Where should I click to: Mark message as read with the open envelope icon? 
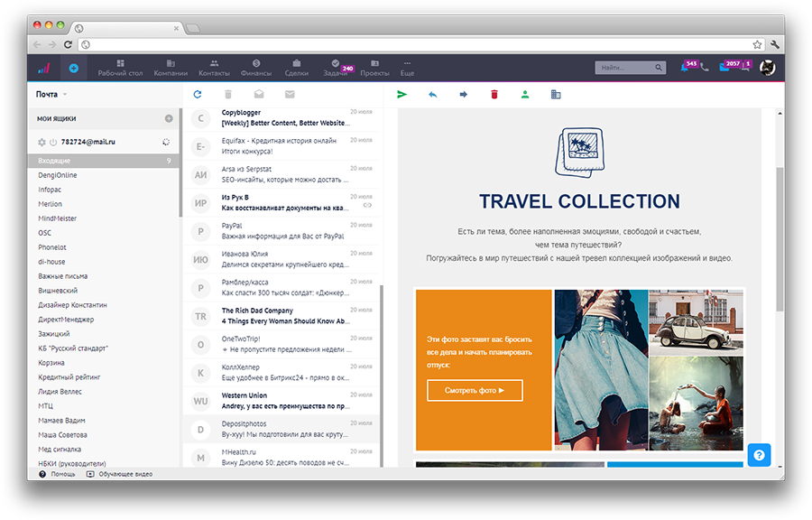click(x=259, y=94)
